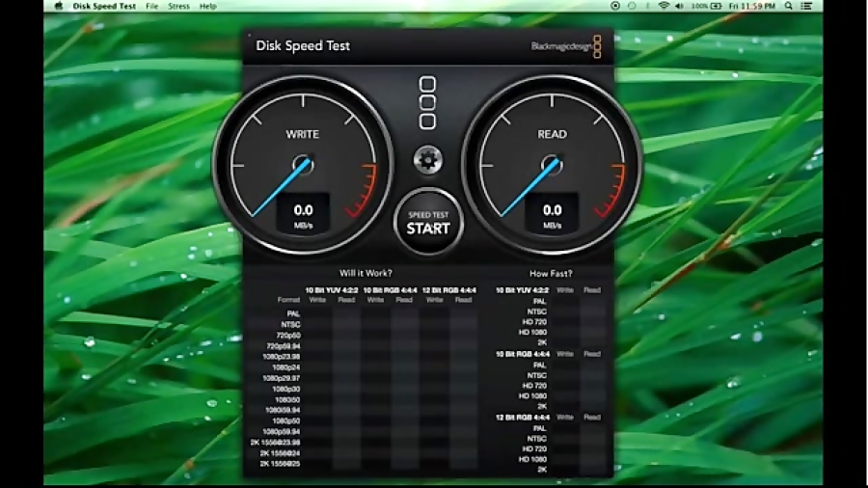
Task: Open the Disk Speed Test app menu
Action: click(x=102, y=6)
